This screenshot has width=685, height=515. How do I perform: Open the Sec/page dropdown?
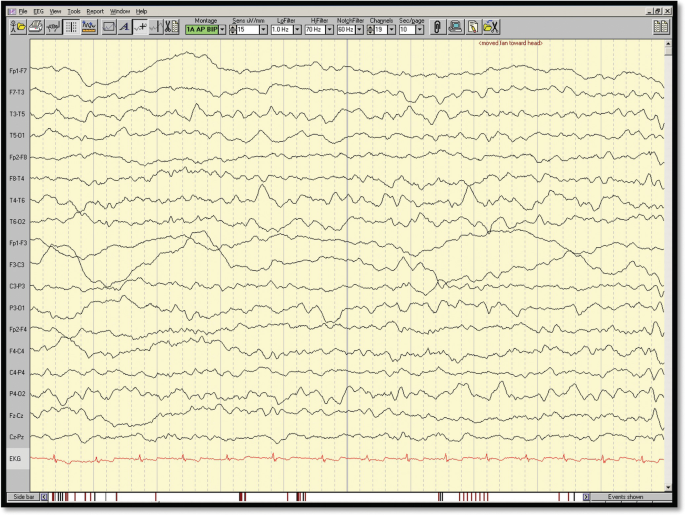coord(418,30)
